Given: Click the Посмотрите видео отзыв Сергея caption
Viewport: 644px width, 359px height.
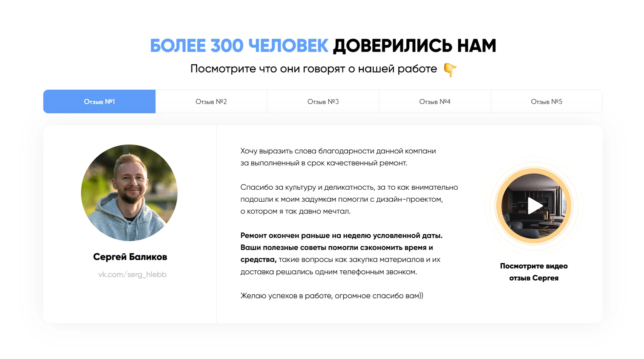Looking at the screenshot, I should (534, 272).
